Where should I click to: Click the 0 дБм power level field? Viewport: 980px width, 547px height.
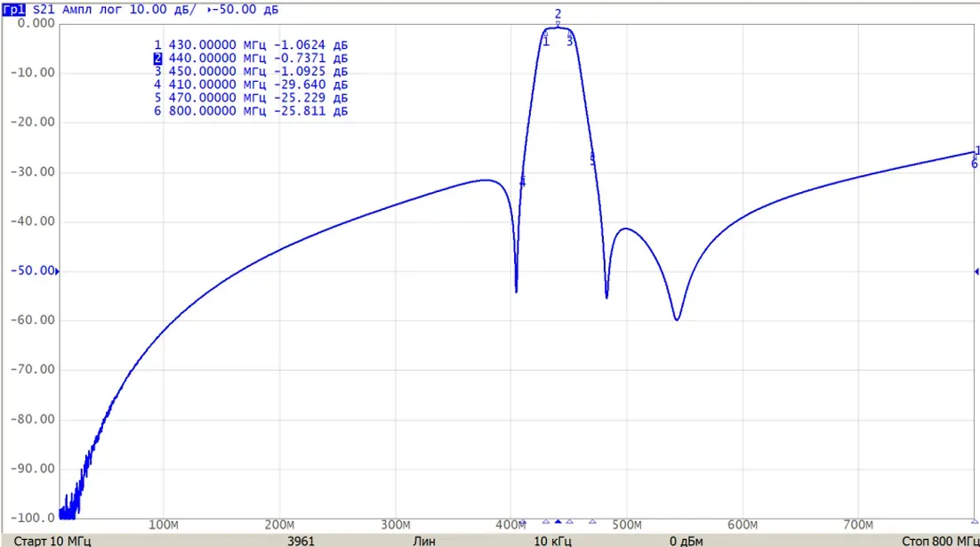tap(687, 541)
